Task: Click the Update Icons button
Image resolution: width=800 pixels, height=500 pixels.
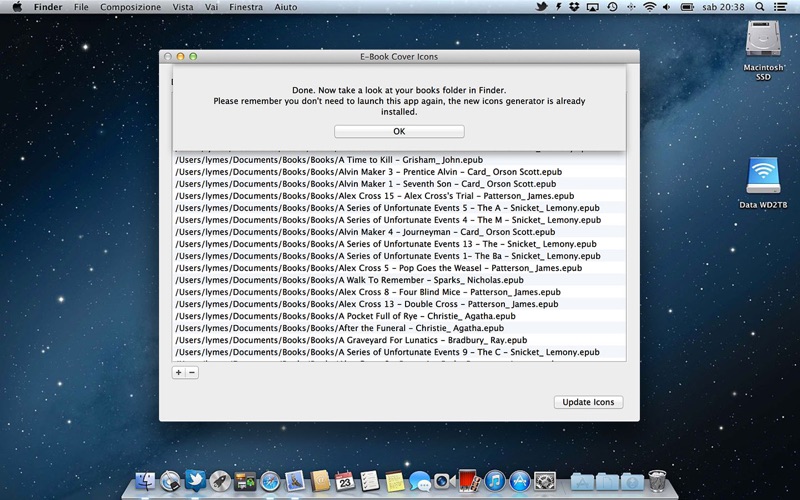Action: pos(588,402)
